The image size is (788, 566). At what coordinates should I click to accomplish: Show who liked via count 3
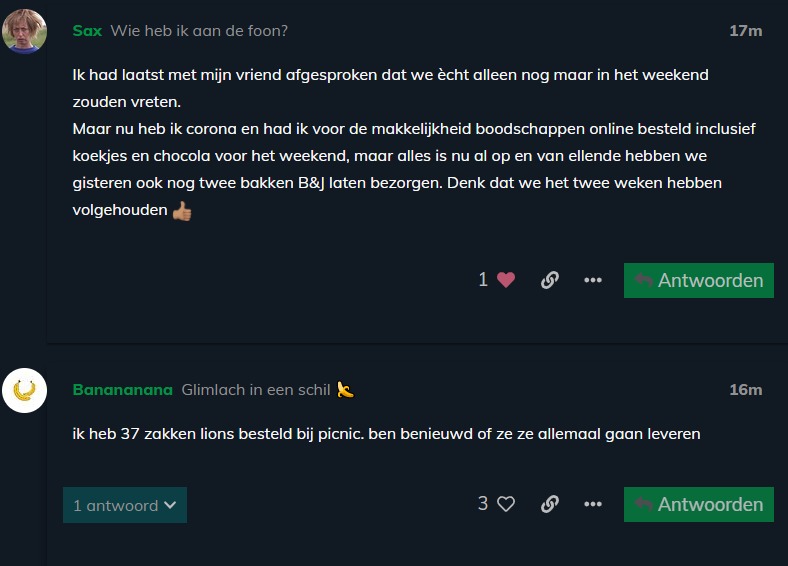(483, 504)
